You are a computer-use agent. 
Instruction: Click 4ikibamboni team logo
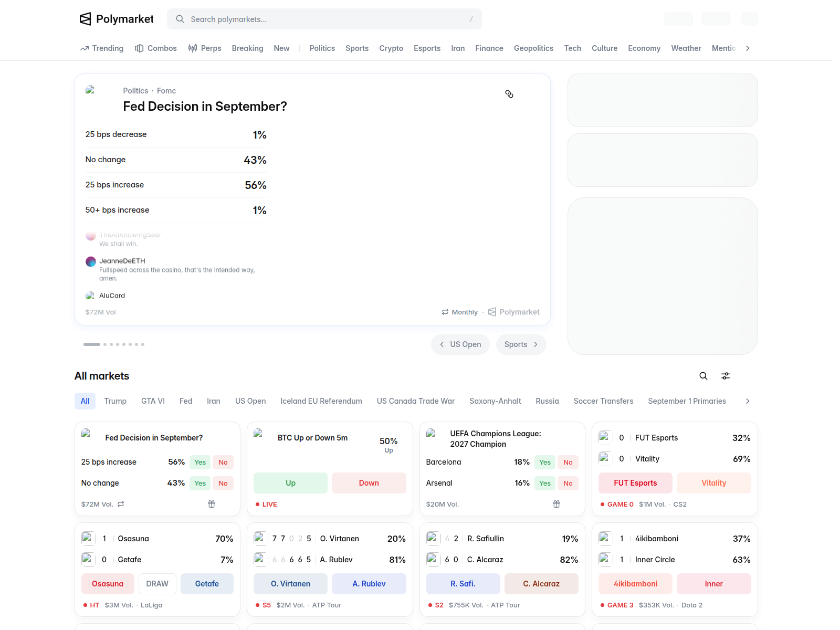605,539
